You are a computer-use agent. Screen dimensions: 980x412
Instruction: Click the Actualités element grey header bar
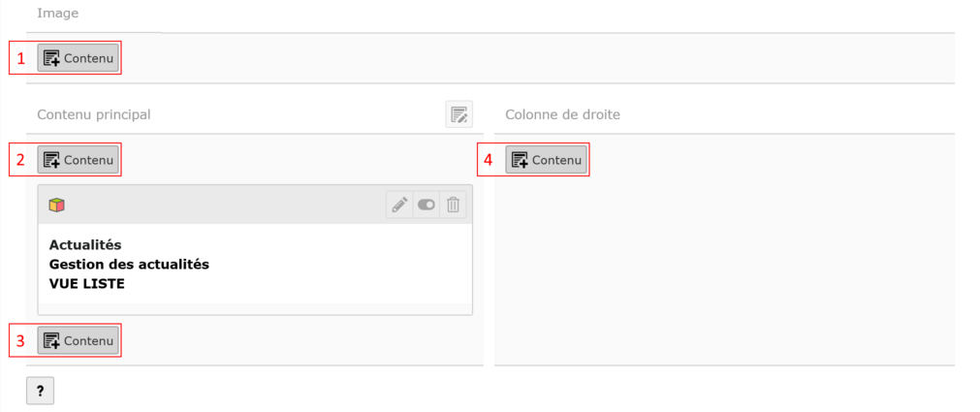(223, 205)
